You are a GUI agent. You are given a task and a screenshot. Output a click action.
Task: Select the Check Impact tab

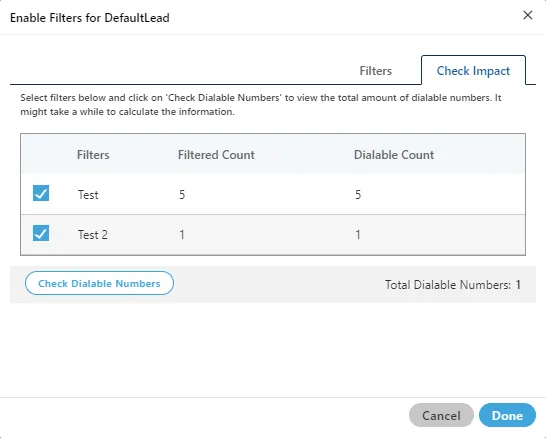(x=473, y=71)
